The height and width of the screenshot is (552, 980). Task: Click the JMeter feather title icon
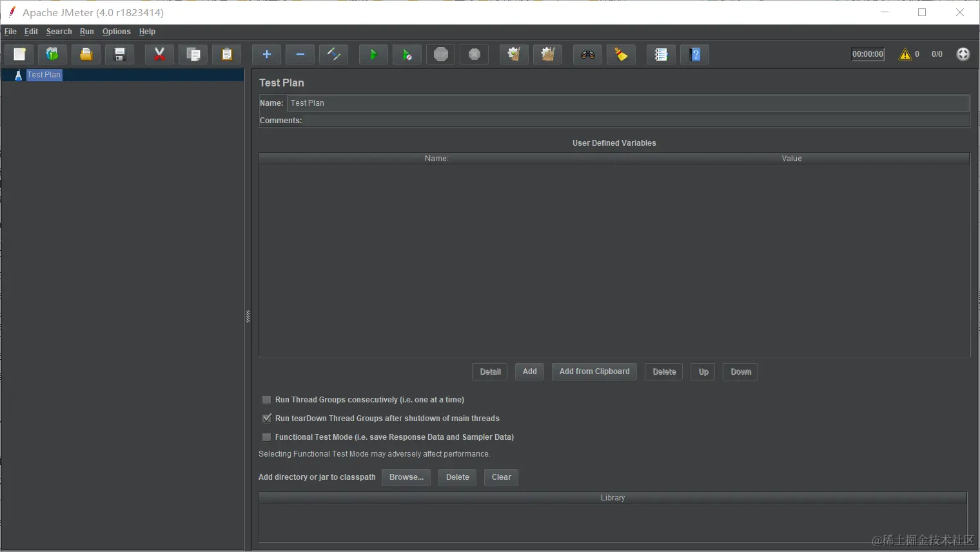click(12, 12)
